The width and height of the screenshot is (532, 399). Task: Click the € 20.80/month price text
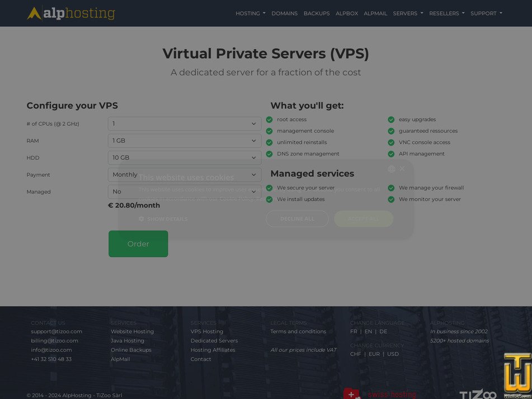(134, 205)
